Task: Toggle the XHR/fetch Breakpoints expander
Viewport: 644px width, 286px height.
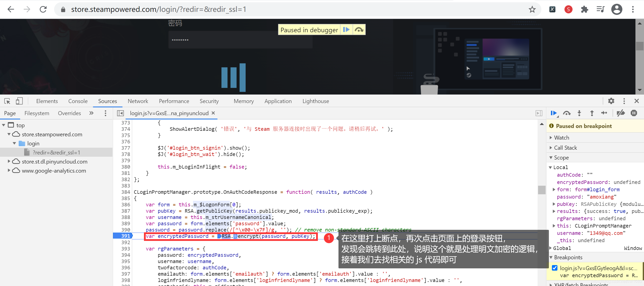Action: pyautogui.click(x=551, y=283)
